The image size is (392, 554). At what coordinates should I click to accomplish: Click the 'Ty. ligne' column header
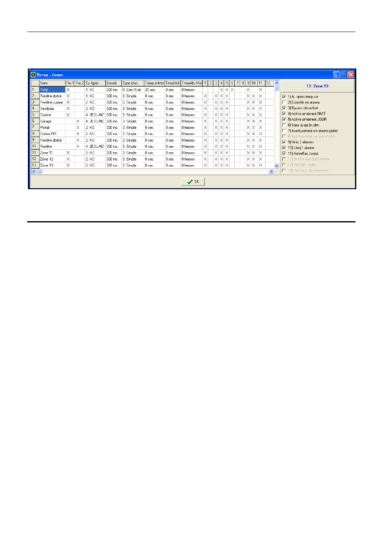pyautogui.click(x=95, y=83)
